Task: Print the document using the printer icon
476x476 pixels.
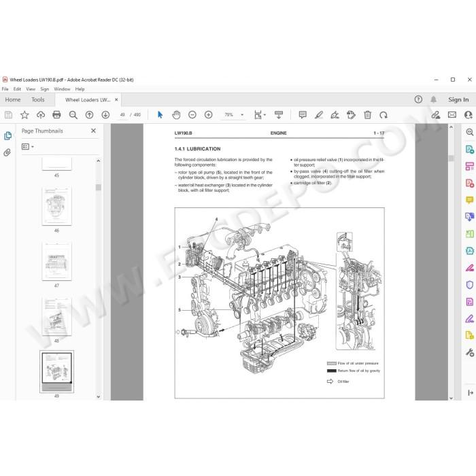Action: point(56,115)
